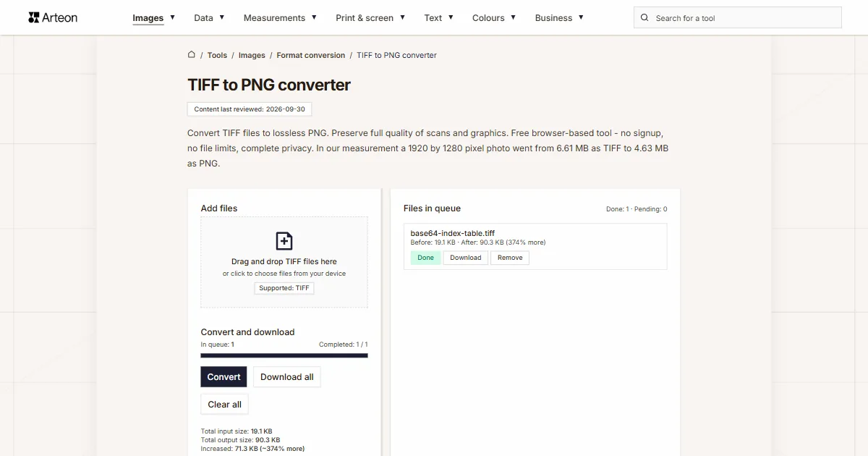Screen dimensions: 868x456
Task: Open the Print & screen menu
Action: pyautogui.click(x=365, y=18)
